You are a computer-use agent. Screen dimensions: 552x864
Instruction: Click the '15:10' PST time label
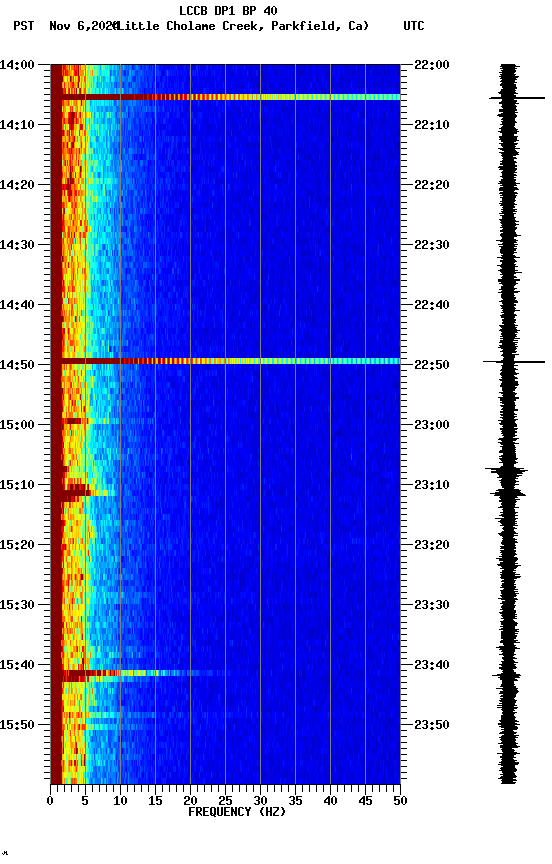click(17, 485)
